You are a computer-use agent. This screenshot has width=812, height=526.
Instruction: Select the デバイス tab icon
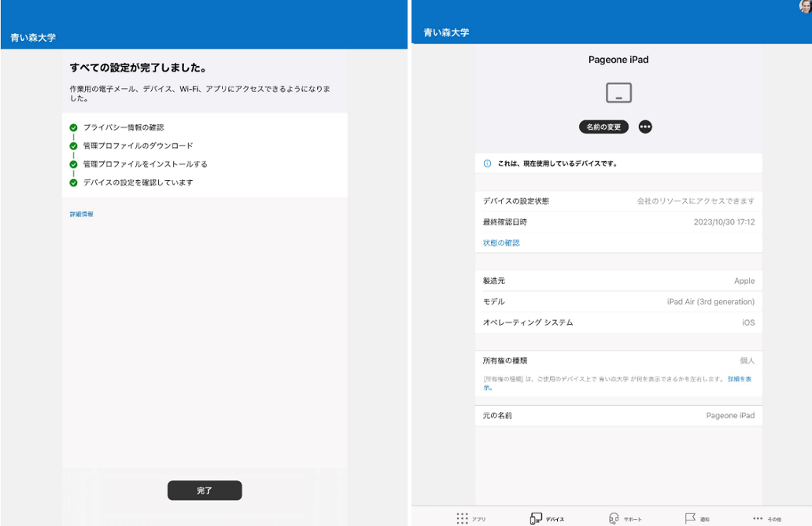[536, 518]
